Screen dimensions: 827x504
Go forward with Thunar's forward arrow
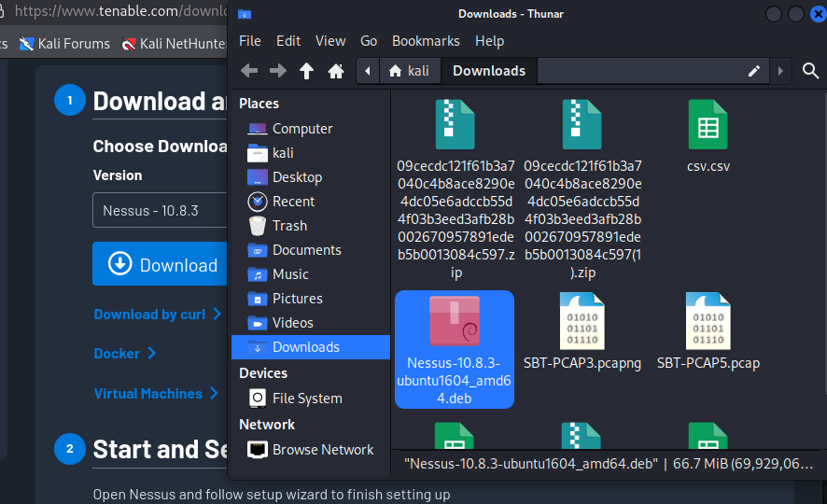(x=278, y=71)
